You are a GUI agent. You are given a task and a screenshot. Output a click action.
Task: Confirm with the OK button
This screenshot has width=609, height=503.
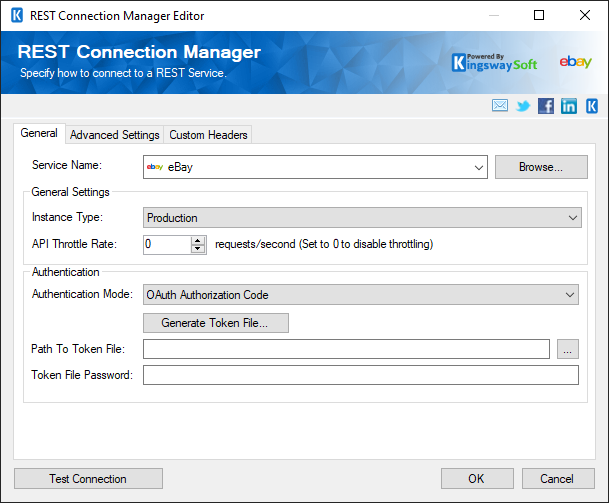click(477, 479)
